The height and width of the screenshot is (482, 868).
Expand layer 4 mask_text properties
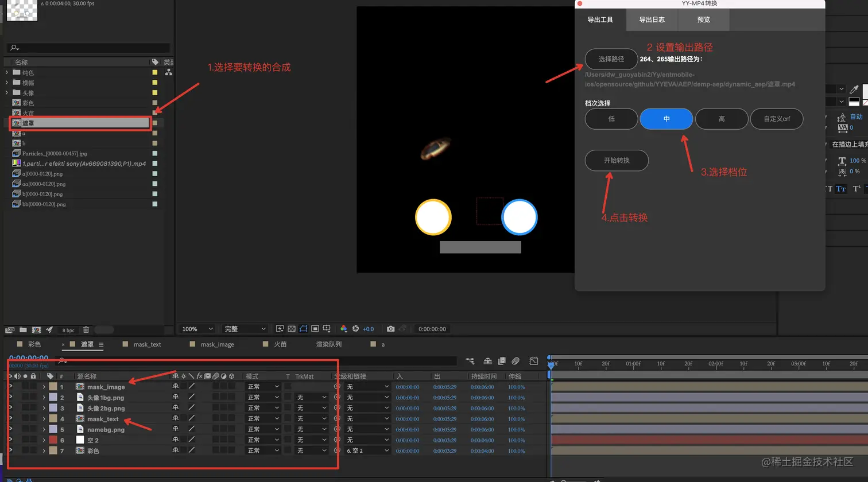click(x=44, y=419)
